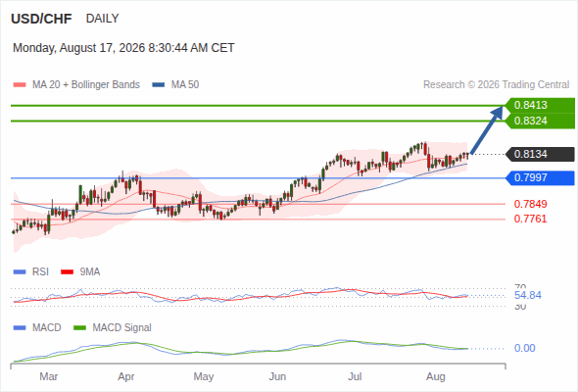Click the 0.7761 support price label

click(530, 220)
